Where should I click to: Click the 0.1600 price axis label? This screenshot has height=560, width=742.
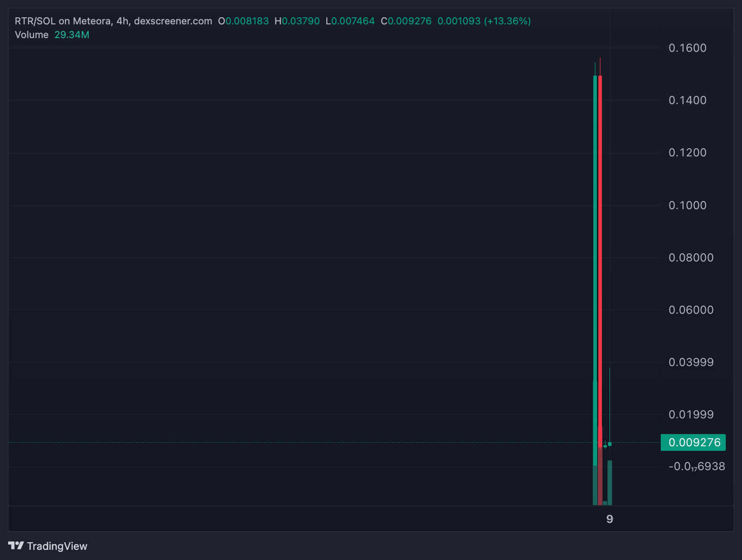[x=687, y=48]
